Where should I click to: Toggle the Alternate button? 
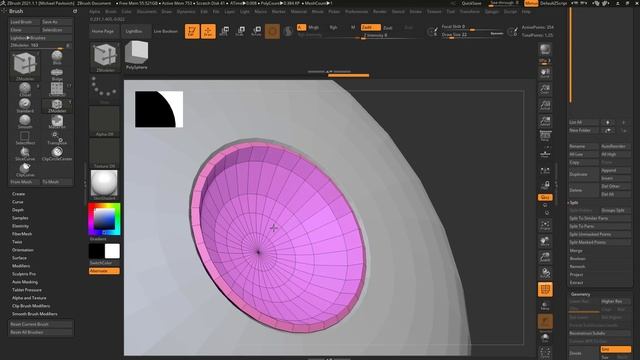click(104, 271)
